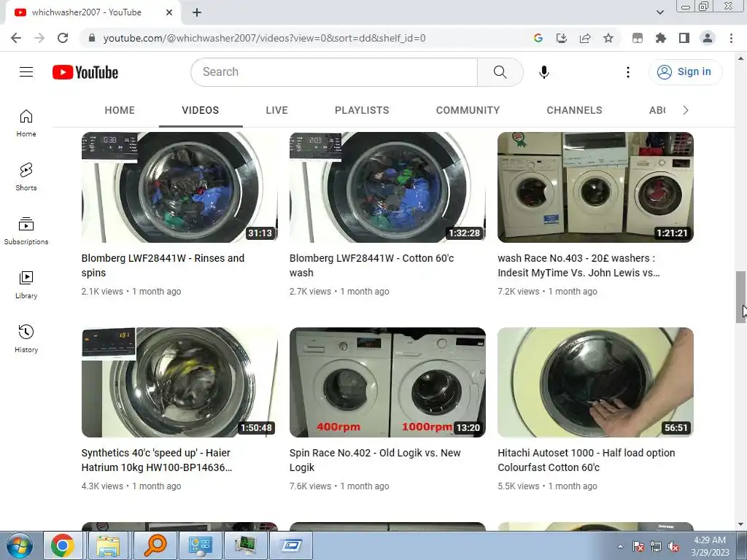Click the muted volume tray icon
The height and width of the screenshot is (560, 747).
(x=673, y=547)
